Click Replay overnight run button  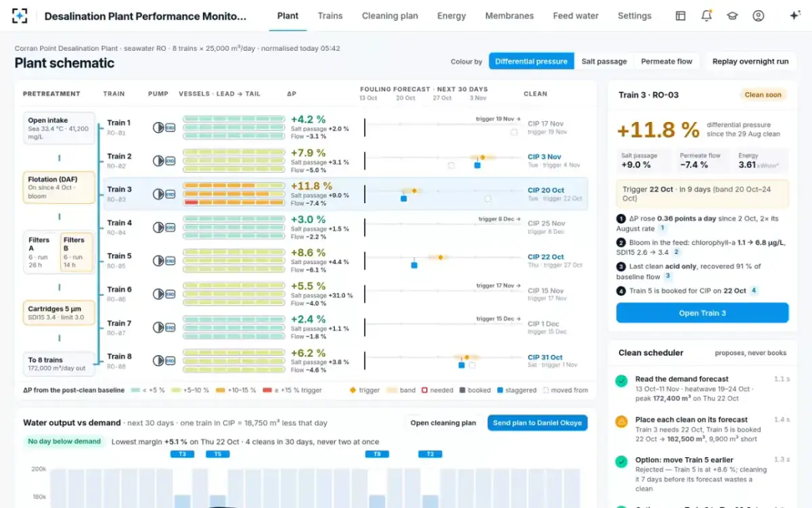coord(750,61)
